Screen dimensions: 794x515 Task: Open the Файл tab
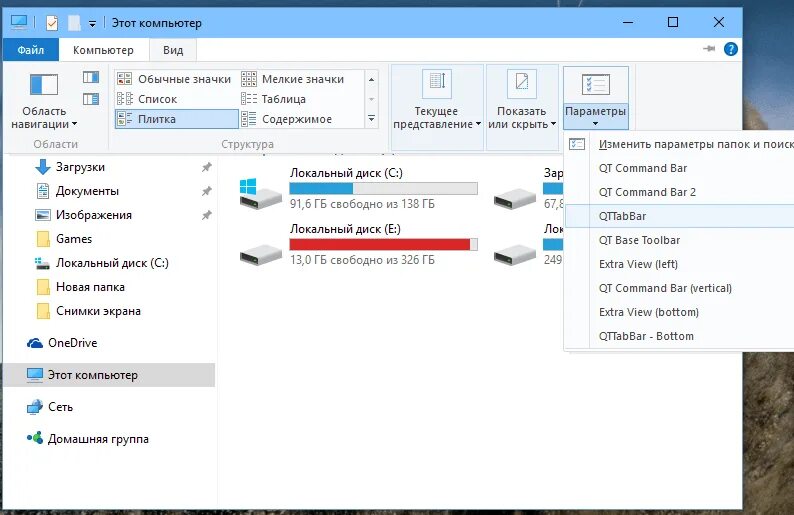tap(31, 50)
